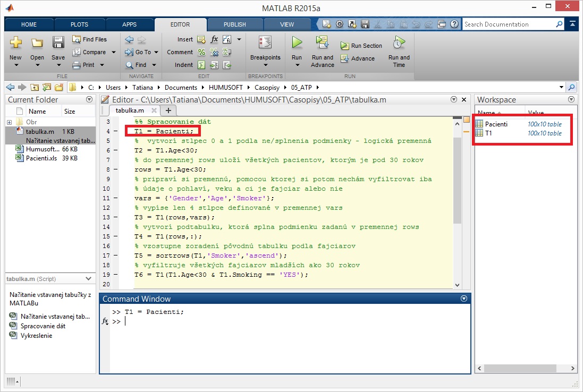The image size is (583, 392).
Task: Expand the Print dropdown arrow
Action: click(x=102, y=65)
